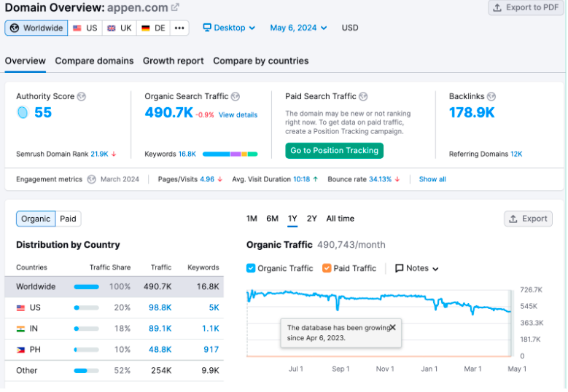Switch to the Overview tab
This screenshot has width=568, height=392.
pos(26,60)
